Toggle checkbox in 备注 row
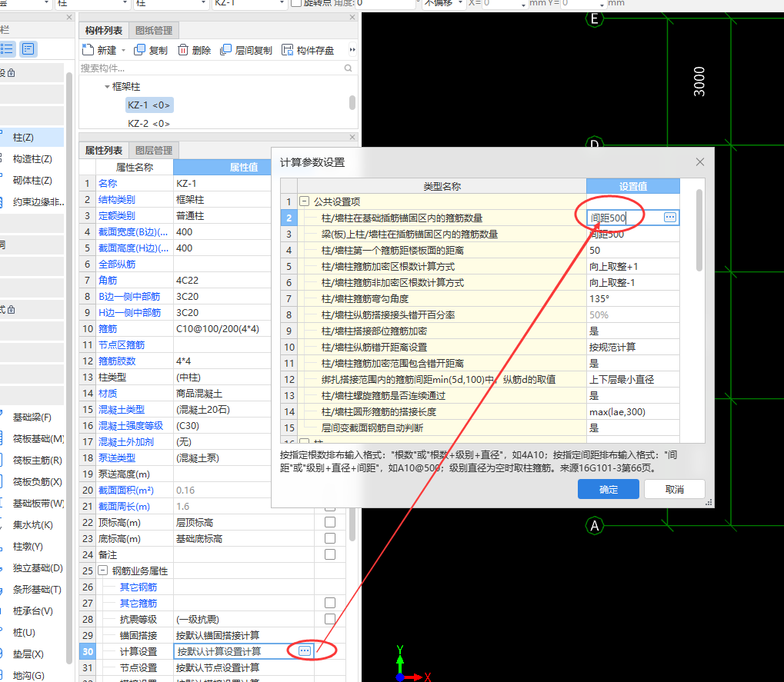The width and height of the screenshot is (784, 682). click(330, 554)
